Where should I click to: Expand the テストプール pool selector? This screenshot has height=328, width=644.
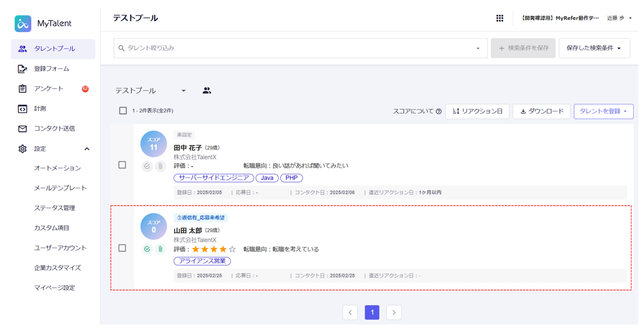tap(183, 91)
